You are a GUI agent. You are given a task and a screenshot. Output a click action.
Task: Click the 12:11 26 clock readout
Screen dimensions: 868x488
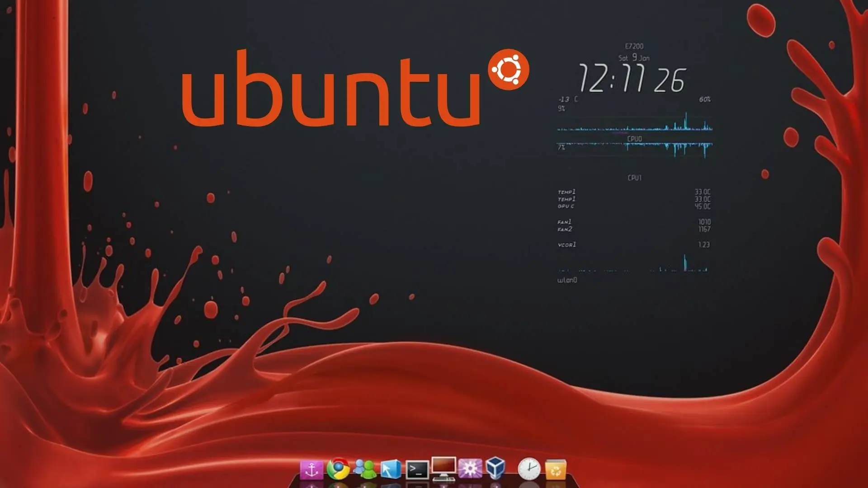coord(632,79)
